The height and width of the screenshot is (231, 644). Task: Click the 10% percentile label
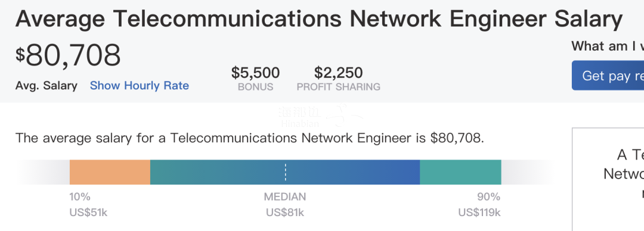pyautogui.click(x=80, y=197)
